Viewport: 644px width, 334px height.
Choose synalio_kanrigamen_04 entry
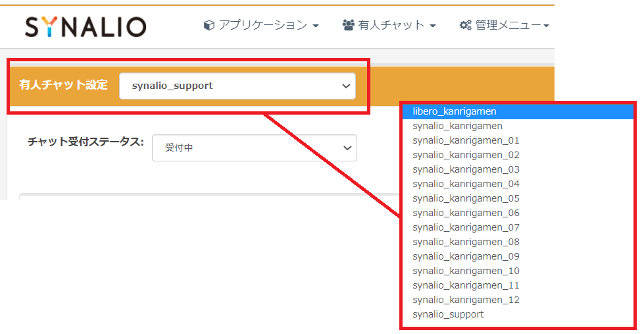click(x=518, y=184)
